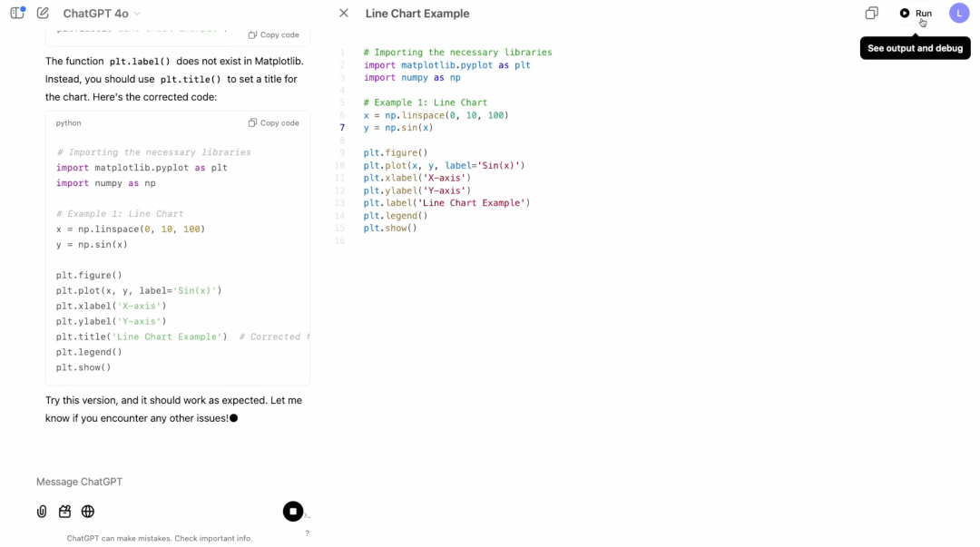Copy the canvas code using the copy icon

(x=872, y=13)
